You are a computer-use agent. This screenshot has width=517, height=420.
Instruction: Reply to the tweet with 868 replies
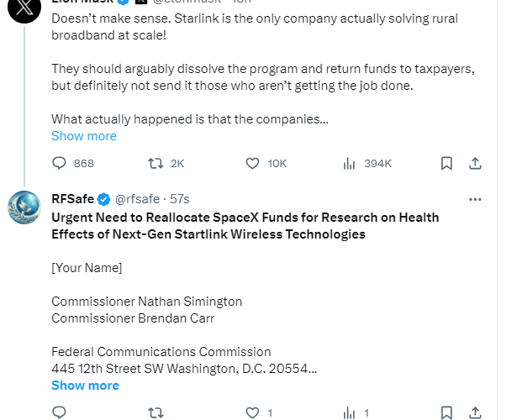60,163
